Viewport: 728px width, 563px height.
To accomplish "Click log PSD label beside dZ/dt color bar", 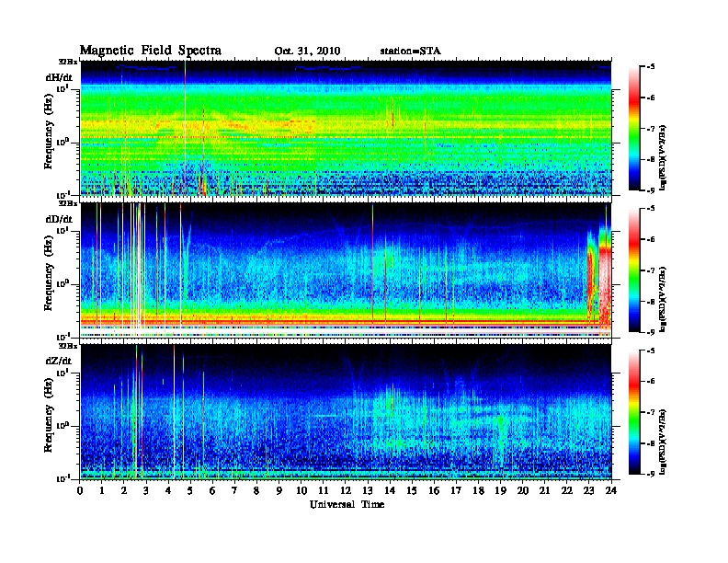I will click(664, 441).
